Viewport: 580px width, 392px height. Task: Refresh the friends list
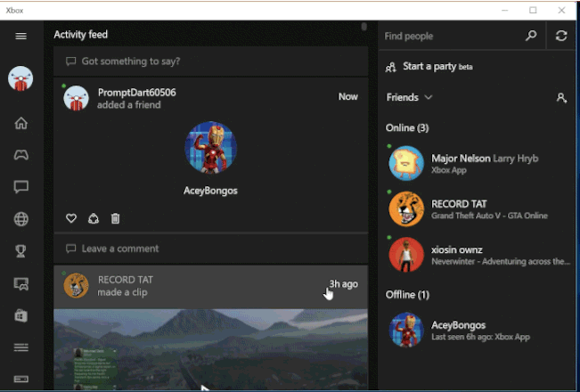[x=561, y=36]
